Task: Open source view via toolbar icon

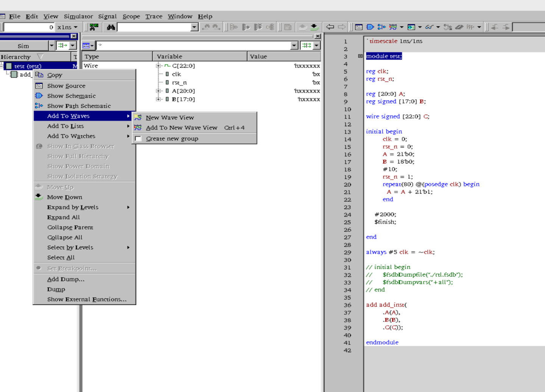Action: pyautogui.click(x=359, y=27)
